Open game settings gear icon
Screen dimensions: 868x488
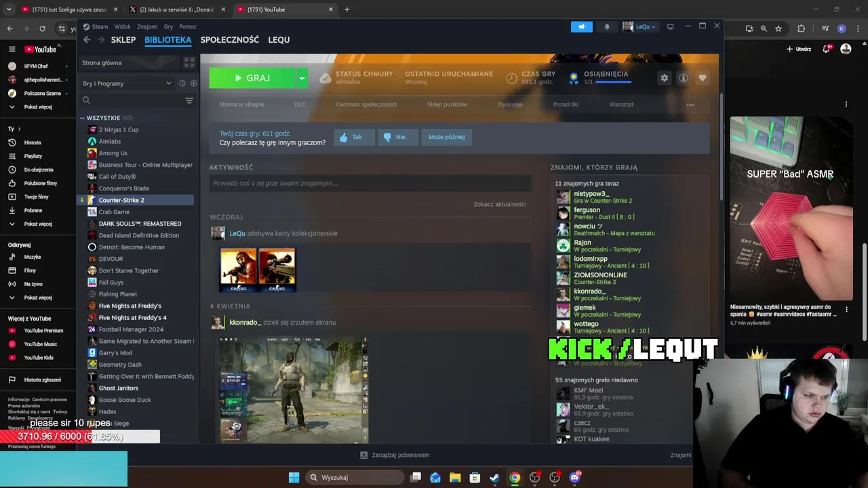click(665, 78)
